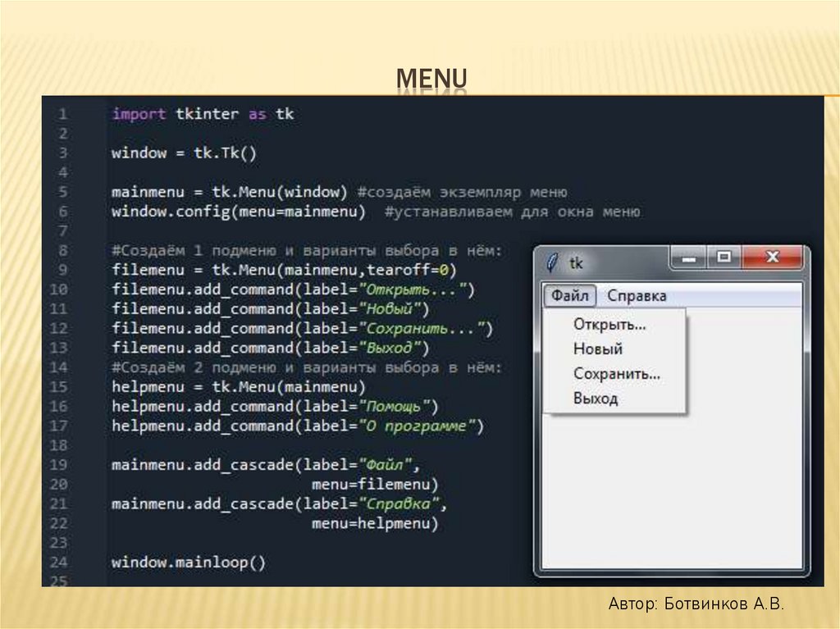Click the author credit 'Автор: Ботвинков А.В.'
This screenshot has width=840, height=629.
[696, 604]
